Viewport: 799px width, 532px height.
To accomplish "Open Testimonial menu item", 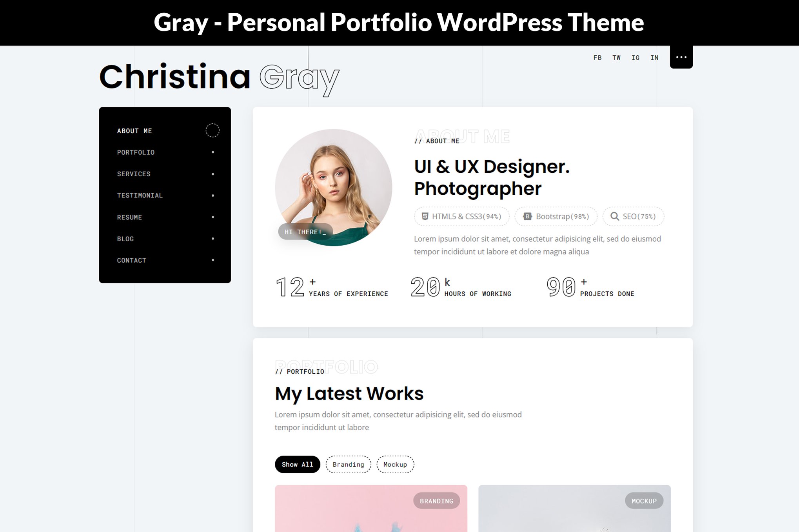I will [x=140, y=195].
